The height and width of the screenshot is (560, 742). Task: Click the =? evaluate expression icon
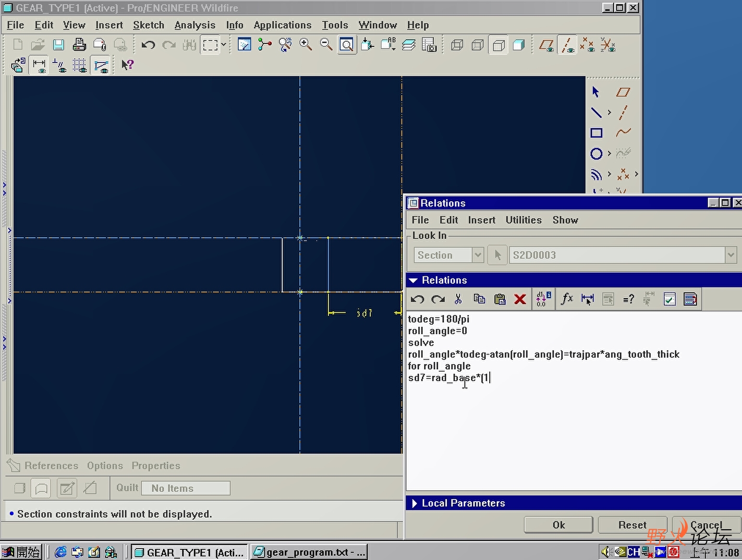tap(628, 299)
